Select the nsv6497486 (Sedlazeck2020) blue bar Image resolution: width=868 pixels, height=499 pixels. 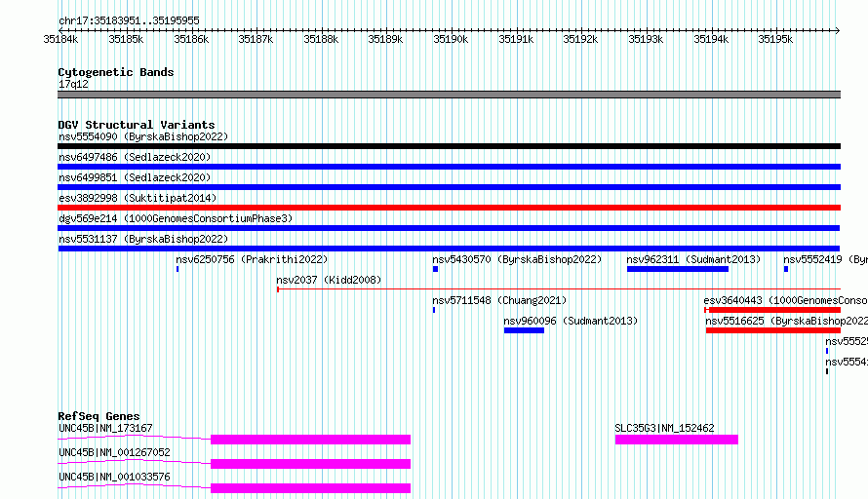coord(449,167)
